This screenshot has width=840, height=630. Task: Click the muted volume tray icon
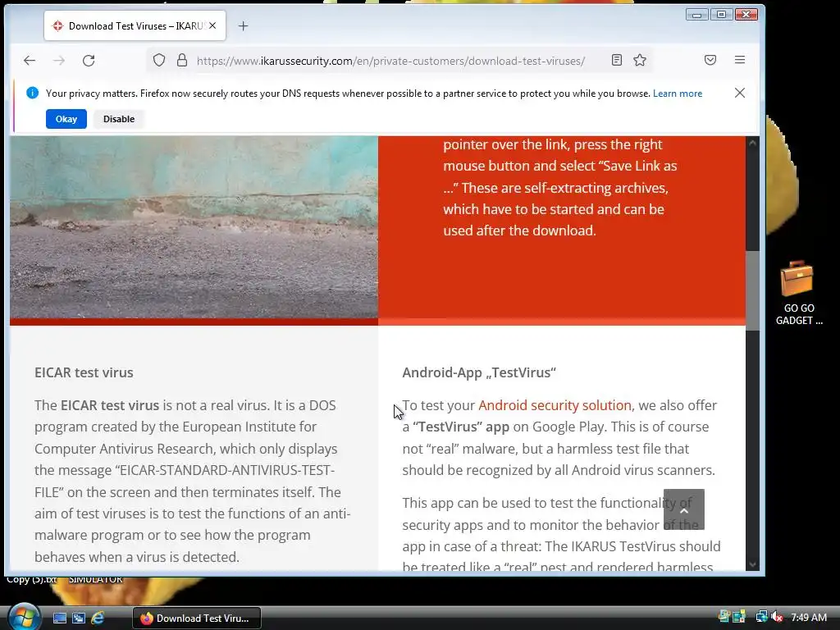pyautogui.click(x=778, y=617)
